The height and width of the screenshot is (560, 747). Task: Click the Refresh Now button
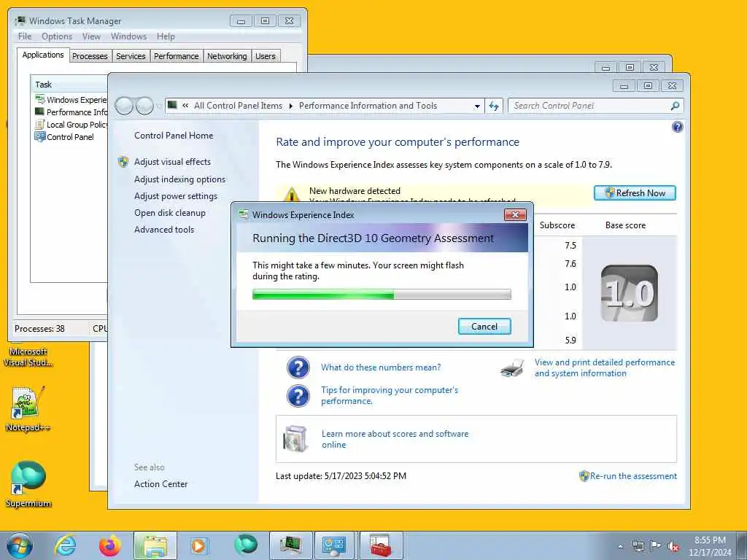[635, 192]
